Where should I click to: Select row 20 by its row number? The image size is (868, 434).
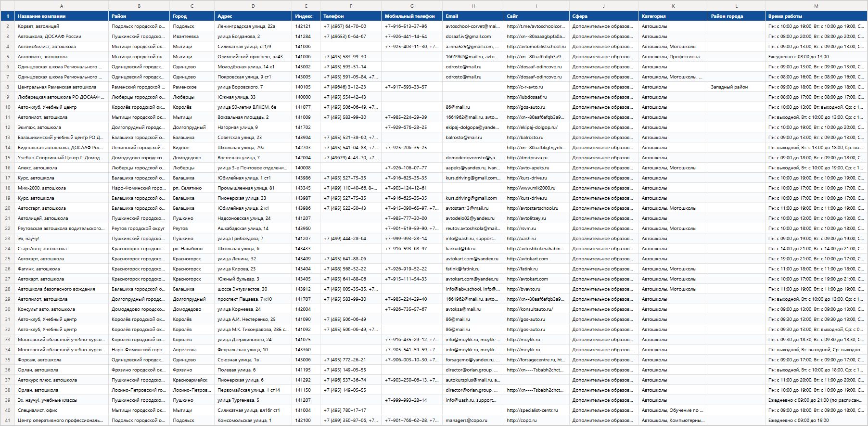[x=8, y=208]
